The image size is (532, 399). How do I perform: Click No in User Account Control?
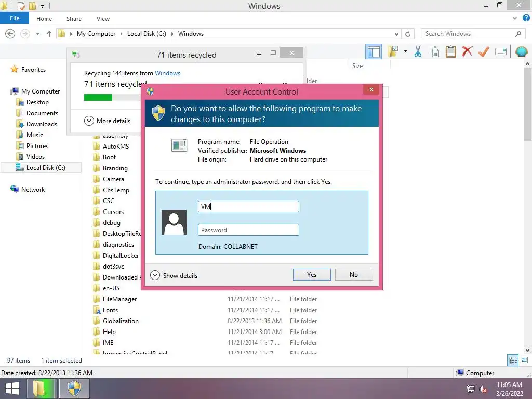point(354,274)
